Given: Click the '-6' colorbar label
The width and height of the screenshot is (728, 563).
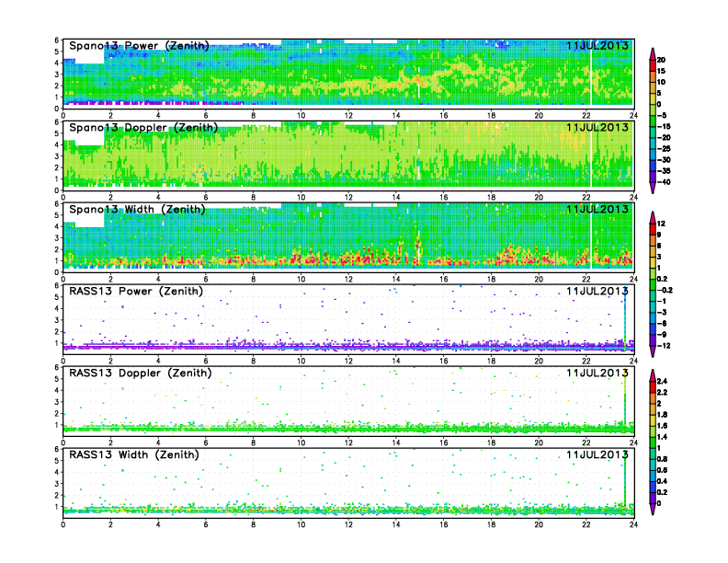Looking at the screenshot, I should pos(662,323).
